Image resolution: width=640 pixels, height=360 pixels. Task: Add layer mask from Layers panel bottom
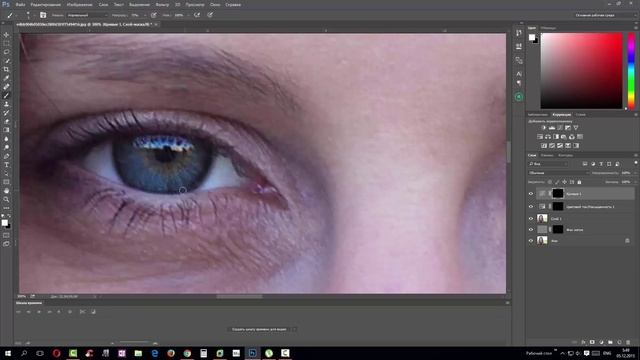click(x=592, y=342)
